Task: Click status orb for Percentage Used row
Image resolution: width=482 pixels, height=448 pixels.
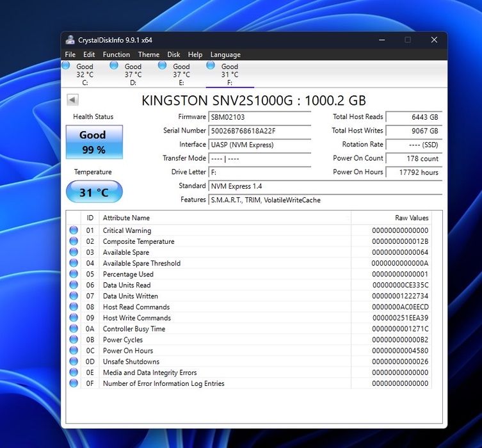Action: (74, 274)
